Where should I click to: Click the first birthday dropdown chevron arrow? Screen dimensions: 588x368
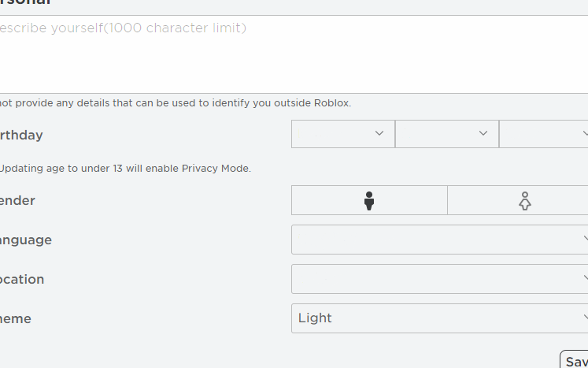coord(379,133)
